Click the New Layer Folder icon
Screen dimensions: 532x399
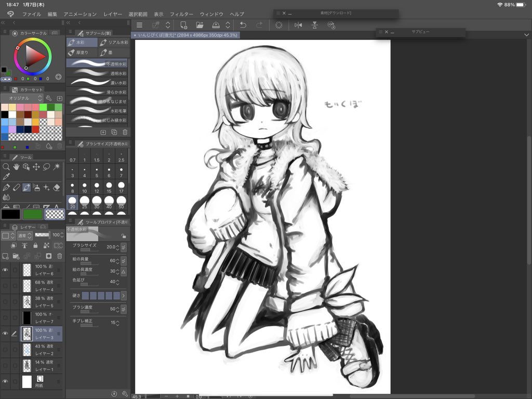(x=16, y=256)
